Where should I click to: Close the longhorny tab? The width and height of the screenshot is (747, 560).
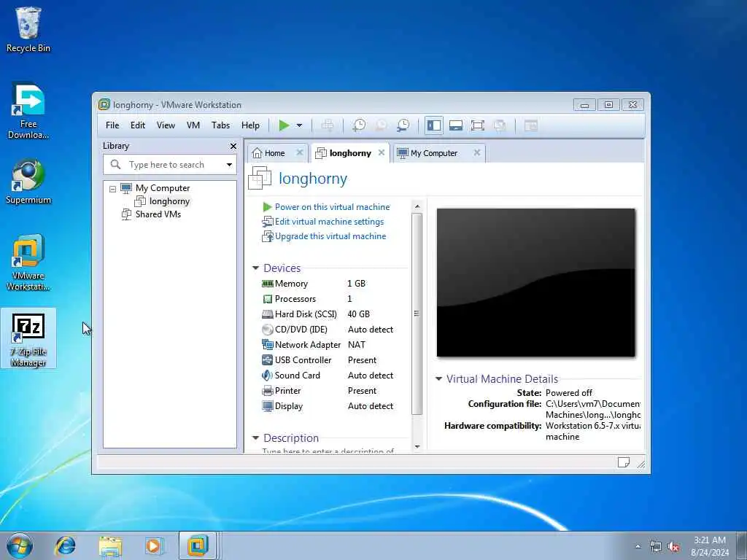click(382, 152)
